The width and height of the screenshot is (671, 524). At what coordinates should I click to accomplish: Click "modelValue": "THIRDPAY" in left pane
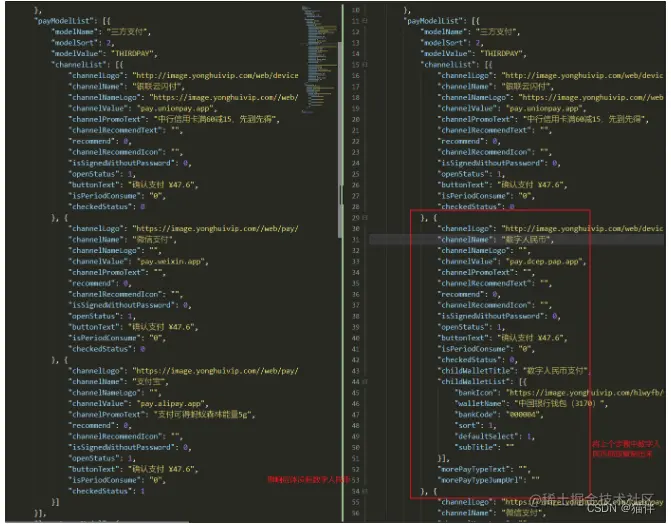[104, 54]
